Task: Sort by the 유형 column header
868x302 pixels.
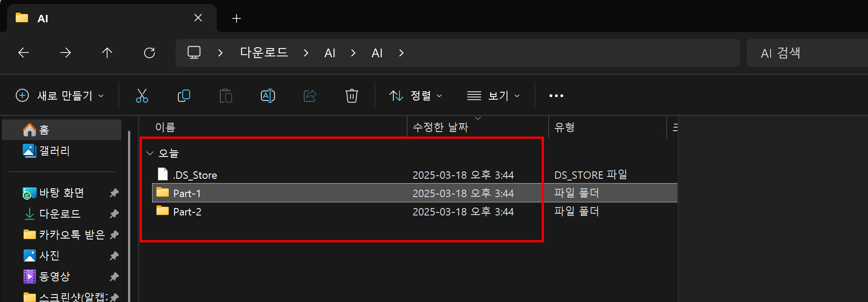Action: (564, 127)
